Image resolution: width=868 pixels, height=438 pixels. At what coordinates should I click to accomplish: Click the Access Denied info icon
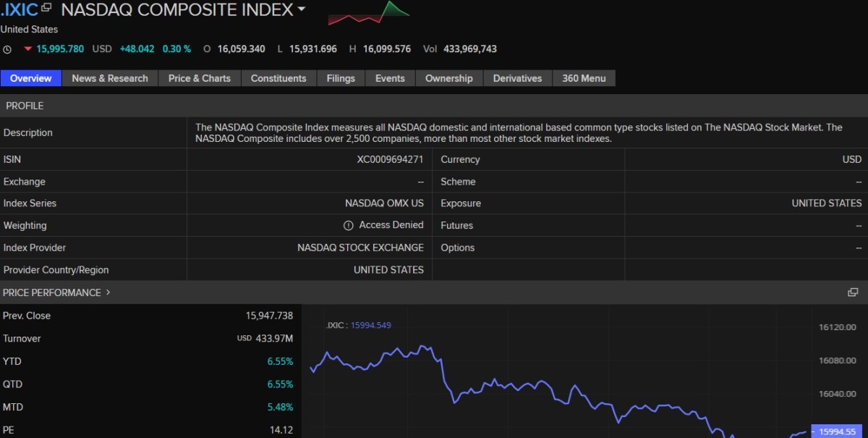click(x=348, y=226)
